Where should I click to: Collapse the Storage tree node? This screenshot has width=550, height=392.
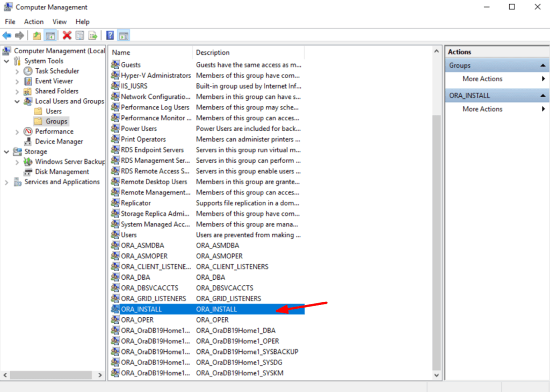[x=6, y=152]
